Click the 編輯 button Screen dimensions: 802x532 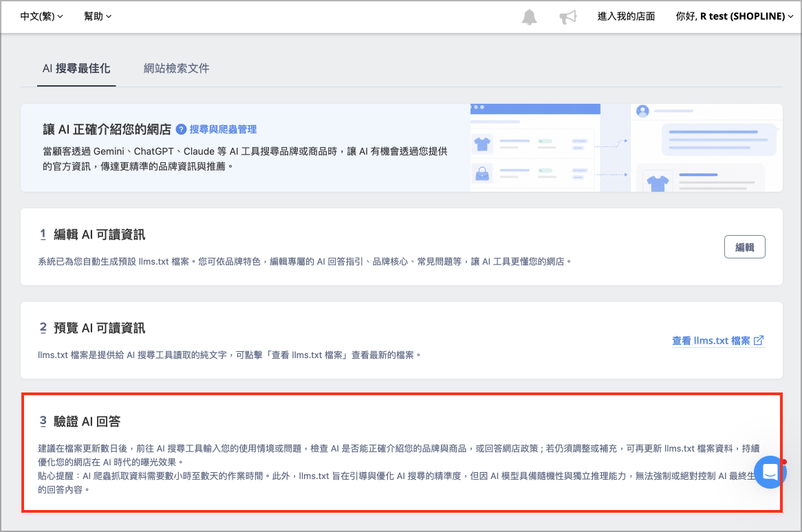pos(745,247)
